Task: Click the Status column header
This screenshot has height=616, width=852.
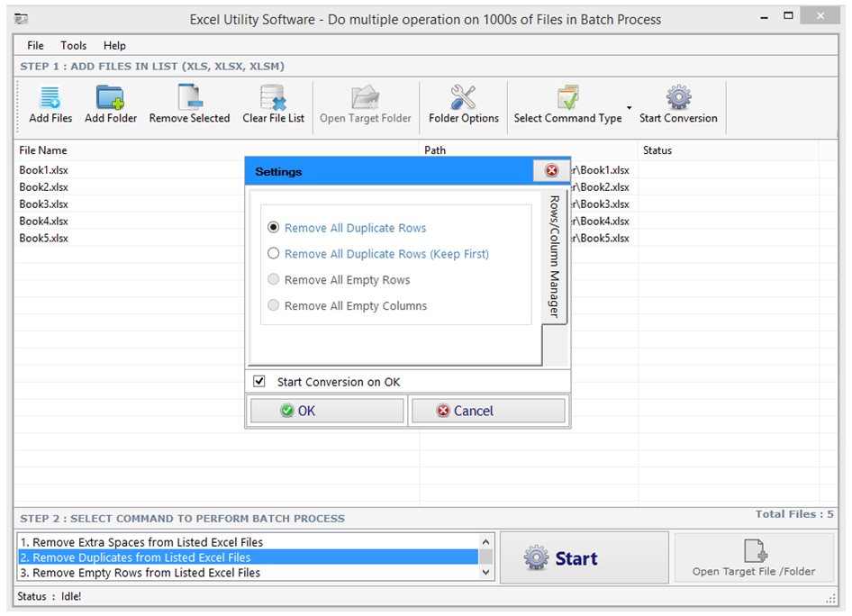Action: tap(728, 150)
